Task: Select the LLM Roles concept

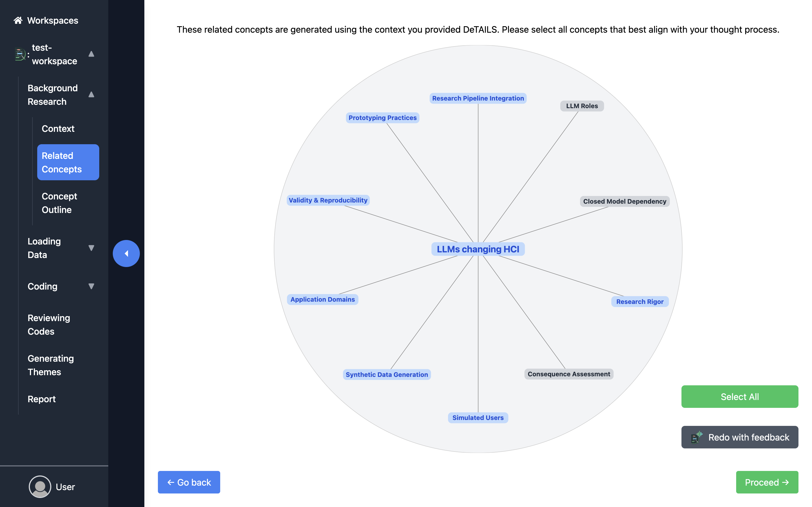Action: tap(582, 106)
